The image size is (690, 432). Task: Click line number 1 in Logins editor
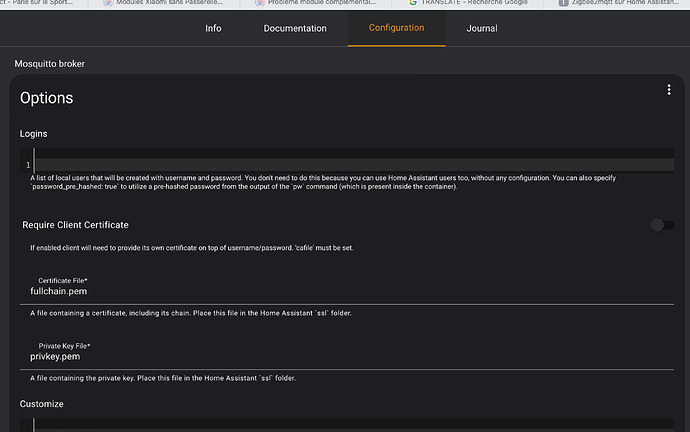click(28, 165)
